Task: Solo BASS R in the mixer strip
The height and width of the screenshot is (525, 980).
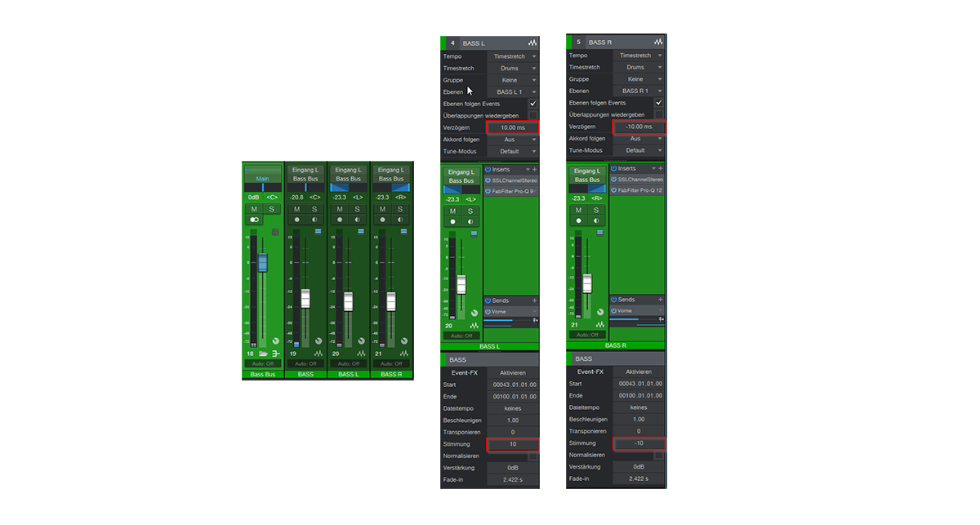Action: click(x=401, y=209)
